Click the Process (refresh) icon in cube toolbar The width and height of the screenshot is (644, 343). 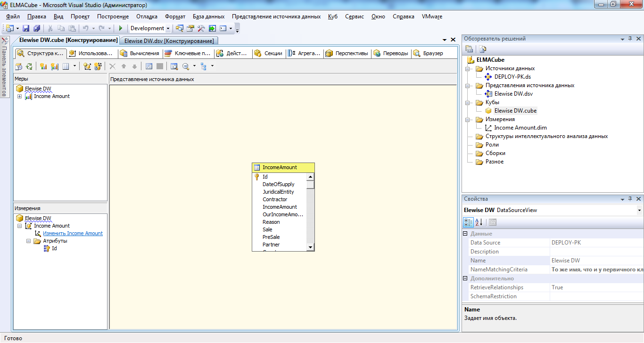29,66
